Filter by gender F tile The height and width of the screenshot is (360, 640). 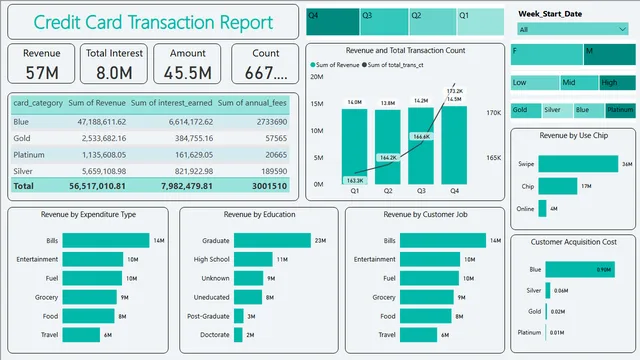pos(547,55)
